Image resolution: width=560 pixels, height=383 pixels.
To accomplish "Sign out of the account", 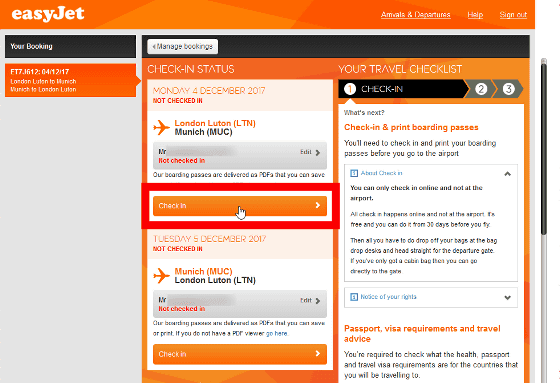I will pos(513,15).
